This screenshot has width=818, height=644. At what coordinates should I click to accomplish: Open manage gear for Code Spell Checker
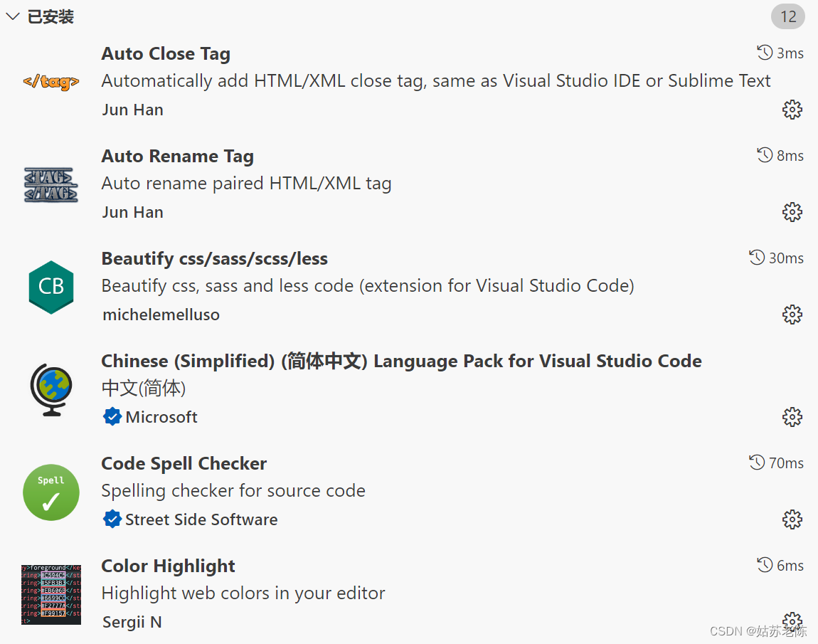(792, 519)
